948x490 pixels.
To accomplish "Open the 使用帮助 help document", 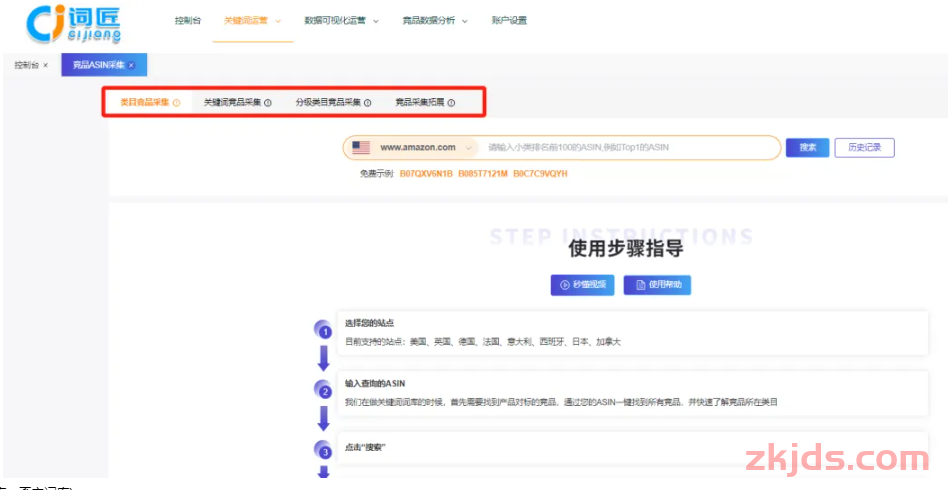I will click(x=657, y=284).
